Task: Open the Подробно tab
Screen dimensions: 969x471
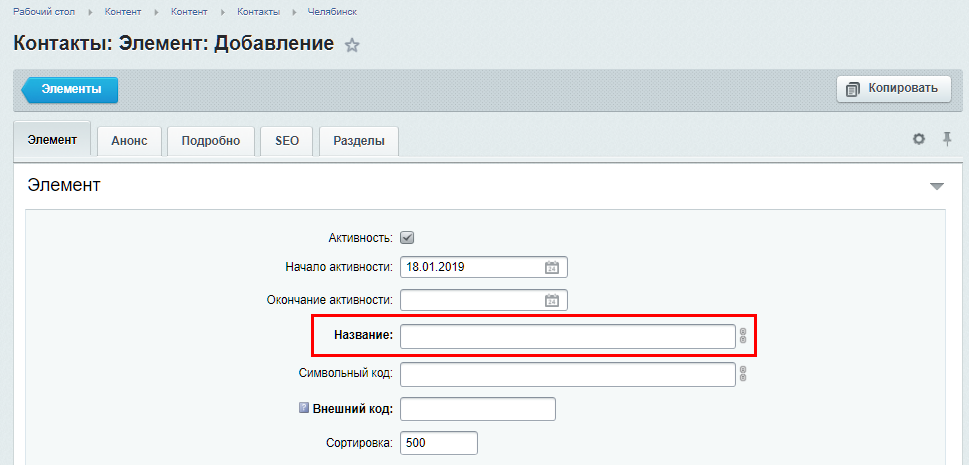Action: [x=210, y=141]
